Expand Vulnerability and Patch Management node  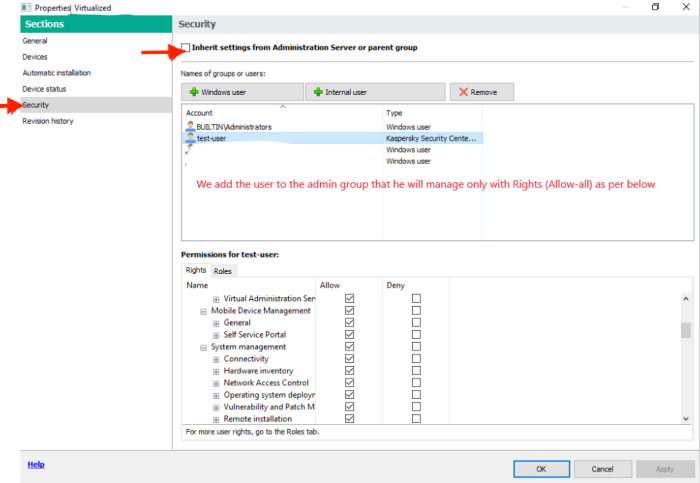click(216, 408)
